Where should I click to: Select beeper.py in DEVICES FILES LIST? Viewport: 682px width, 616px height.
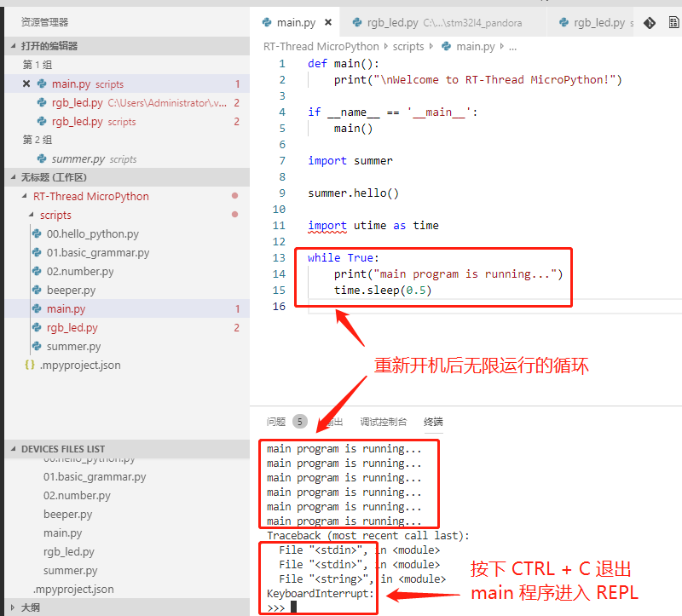pyautogui.click(x=67, y=515)
